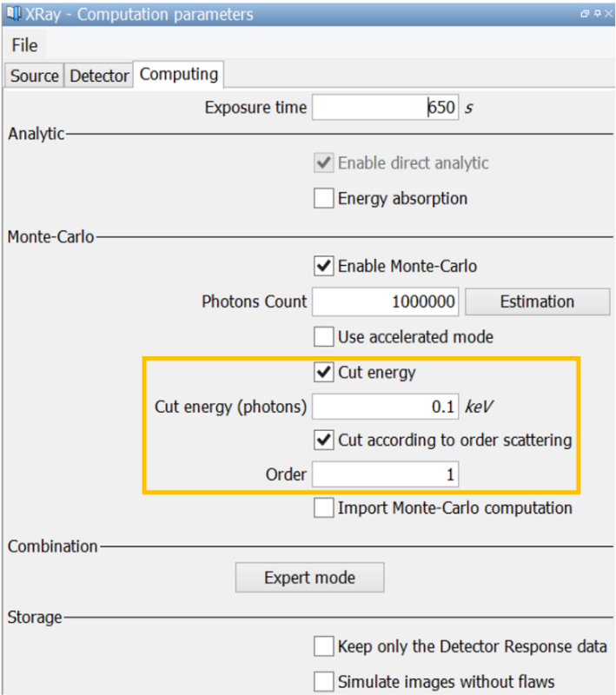The height and width of the screenshot is (695, 616).
Task: Select the Computing tab
Action: [179, 74]
